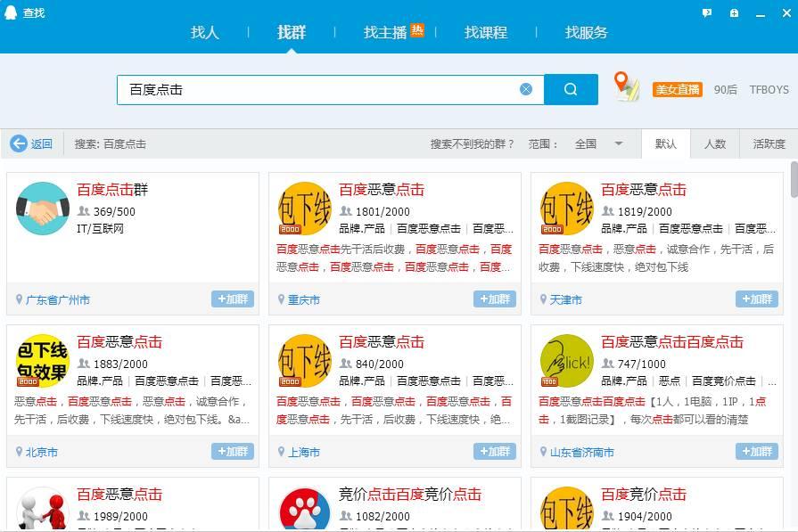Clear the search box with the X icon
Screen dimensions: 798x532
[x=526, y=88]
